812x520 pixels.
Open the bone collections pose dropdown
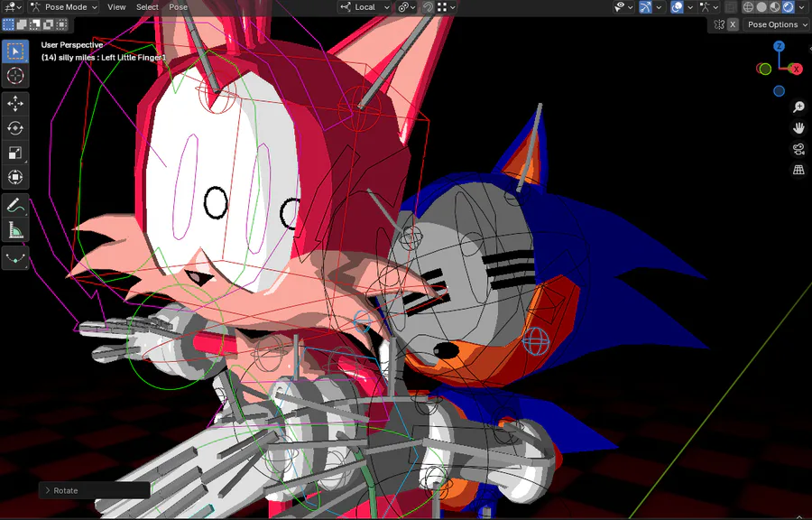click(709, 6)
